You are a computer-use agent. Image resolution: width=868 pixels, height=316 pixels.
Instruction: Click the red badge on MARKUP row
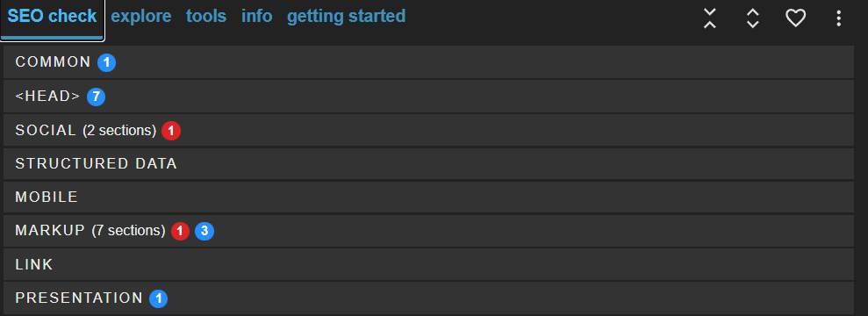tap(181, 231)
